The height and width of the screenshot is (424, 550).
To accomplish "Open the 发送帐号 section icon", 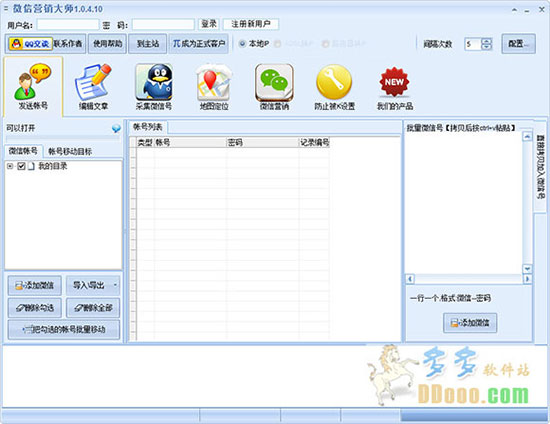I will pyautogui.click(x=33, y=86).
